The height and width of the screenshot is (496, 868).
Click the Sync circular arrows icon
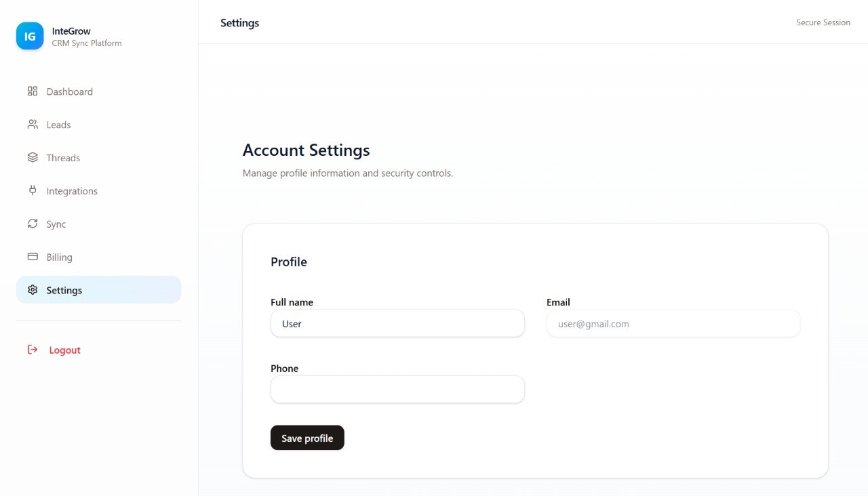(x=33, y=224)
